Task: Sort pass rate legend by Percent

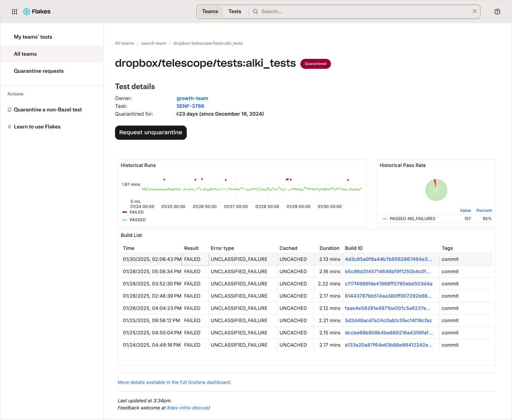Action: click(x=484, y=210)
